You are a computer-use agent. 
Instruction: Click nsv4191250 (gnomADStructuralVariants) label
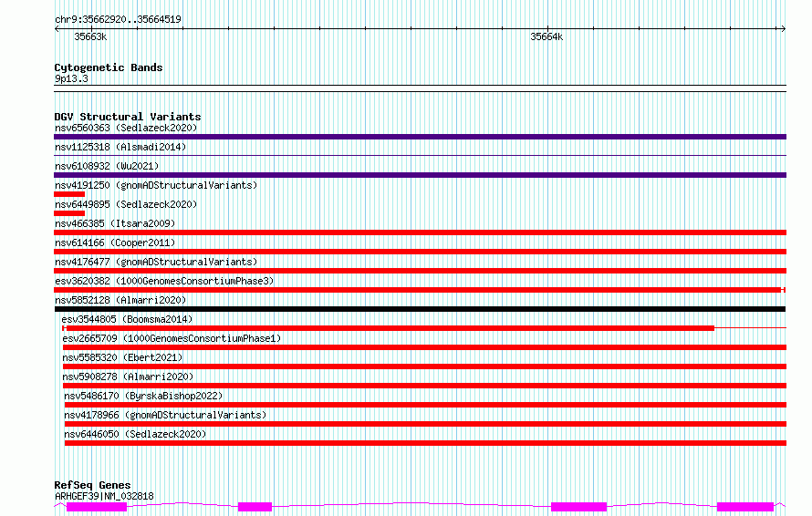156,185
